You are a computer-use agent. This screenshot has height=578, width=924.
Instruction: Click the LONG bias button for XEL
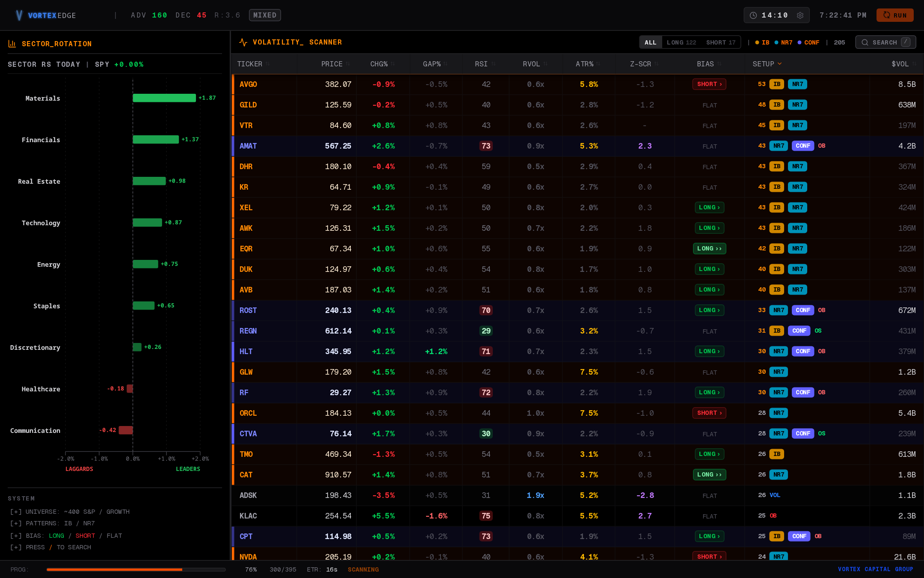[709, 208]
